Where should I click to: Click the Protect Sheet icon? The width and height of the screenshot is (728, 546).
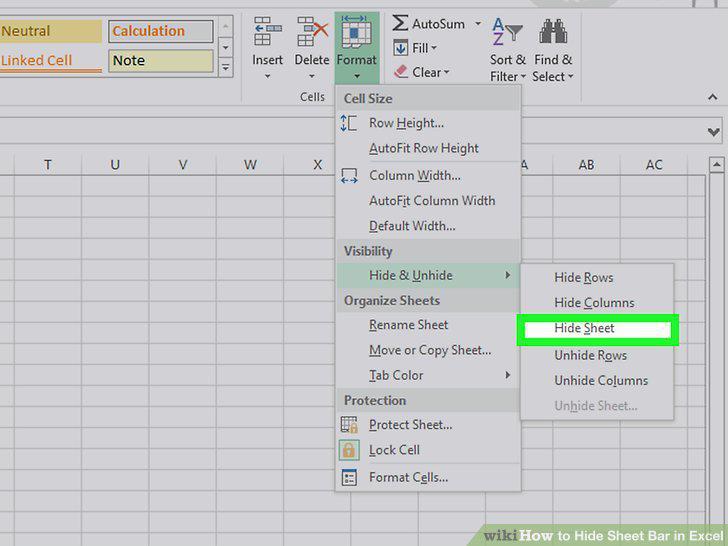[x=349, y=425]
